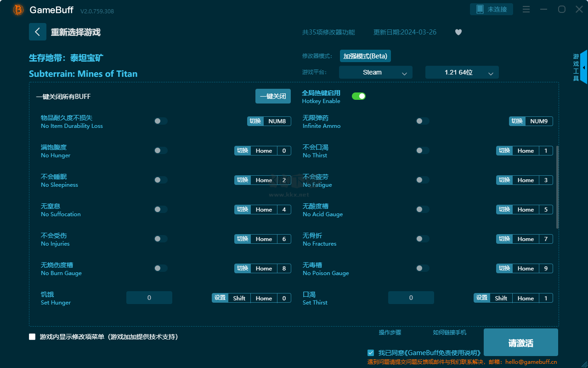Click 切换 button for No Hunger
The width and height of the screenshot is (588, 368).
point(243,150)
